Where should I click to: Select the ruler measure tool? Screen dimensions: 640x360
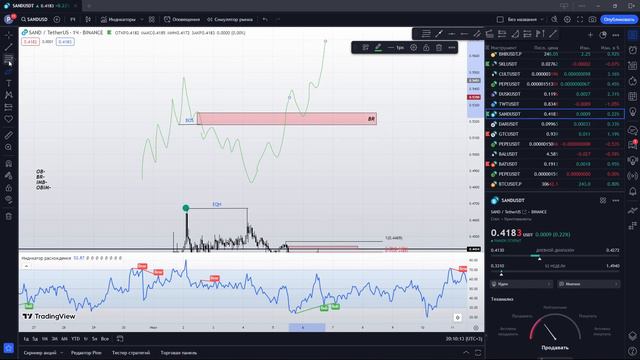(x=9, y=135)
